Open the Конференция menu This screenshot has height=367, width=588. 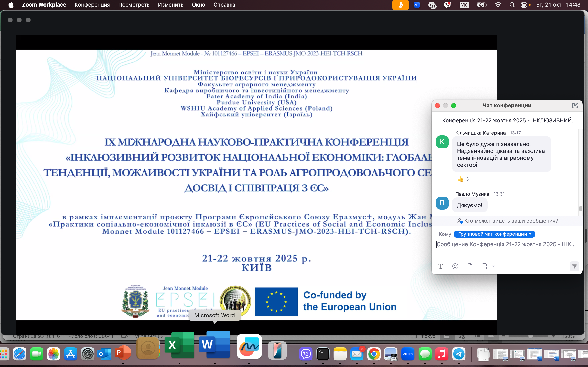(x=92, y=5)
